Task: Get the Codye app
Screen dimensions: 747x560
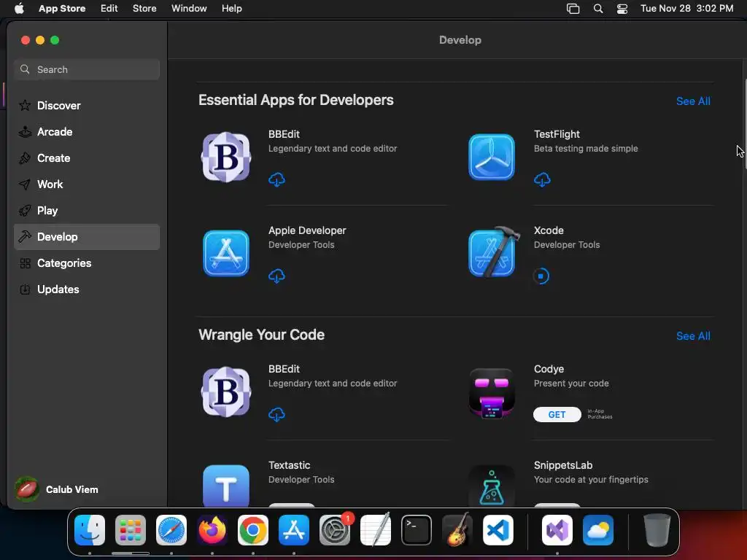Action: tap(557, 414)
